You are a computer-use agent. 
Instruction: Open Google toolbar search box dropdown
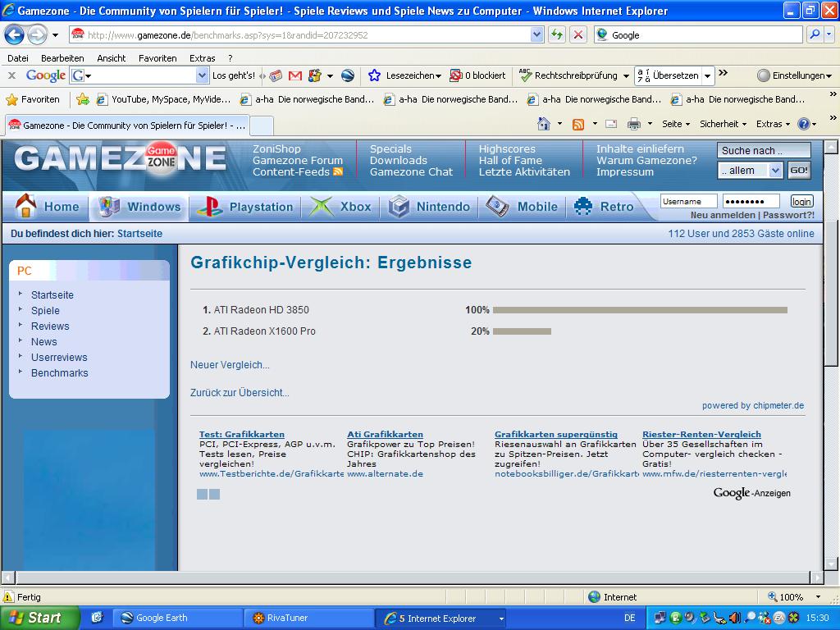point(202,75)
